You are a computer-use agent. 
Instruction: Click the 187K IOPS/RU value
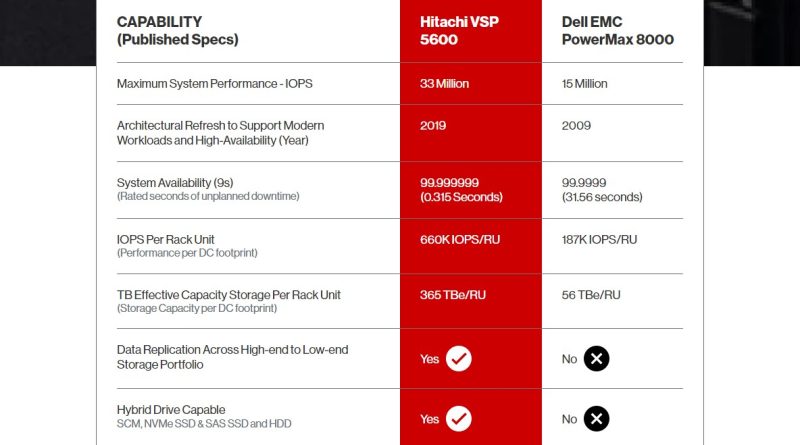tap(599, 240)
